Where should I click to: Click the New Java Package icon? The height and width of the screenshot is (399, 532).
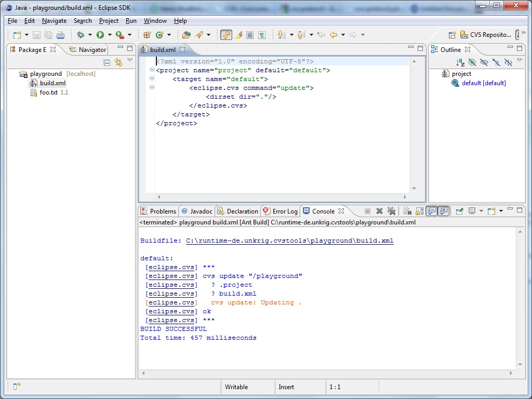(x=147, y=35)
